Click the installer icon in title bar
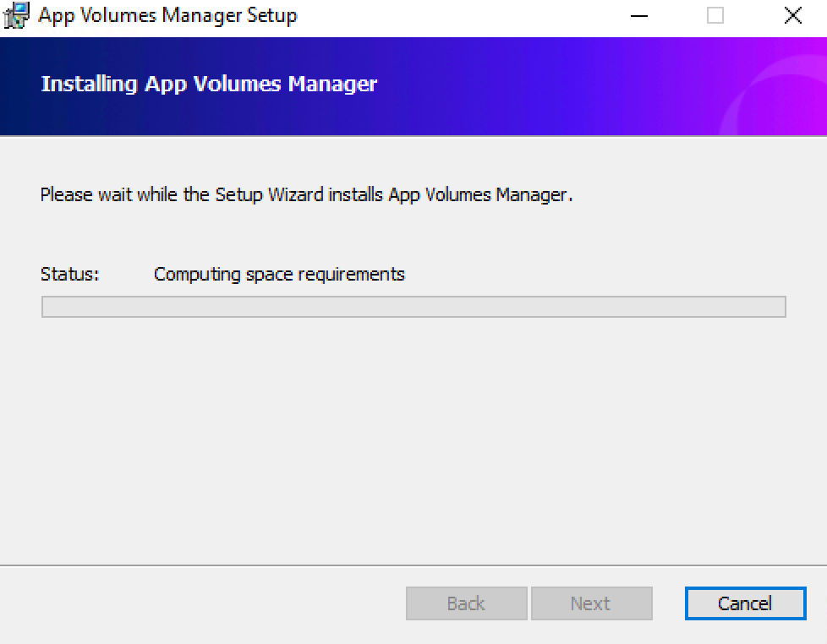This screenshot has height=644, width=827. [16, 15]
